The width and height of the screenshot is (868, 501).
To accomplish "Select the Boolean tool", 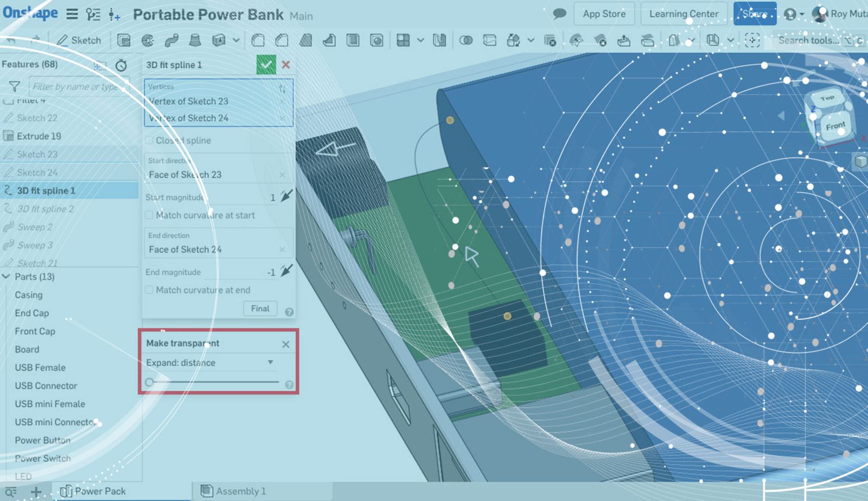I will click(x=465, y=40).
